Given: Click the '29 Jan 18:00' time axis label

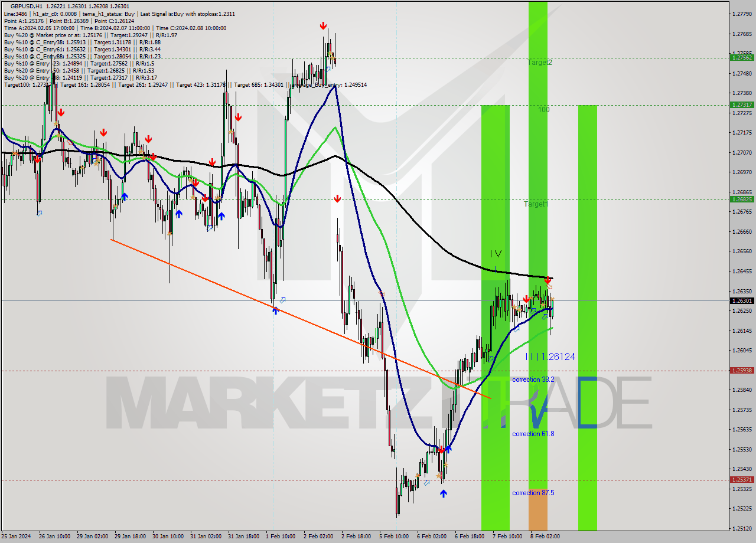Looking at the screenshot, I should pyautogui.click(x=130, y=537).
